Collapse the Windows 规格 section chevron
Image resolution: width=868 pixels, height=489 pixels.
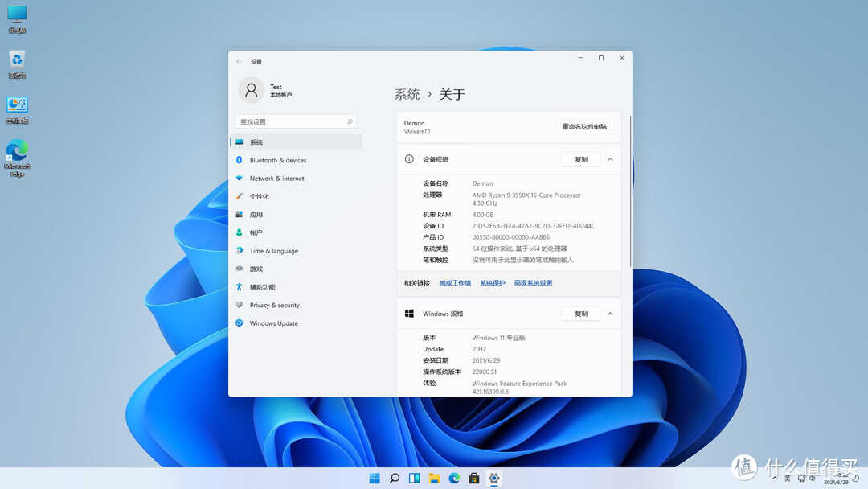click(x=610, y=314)
